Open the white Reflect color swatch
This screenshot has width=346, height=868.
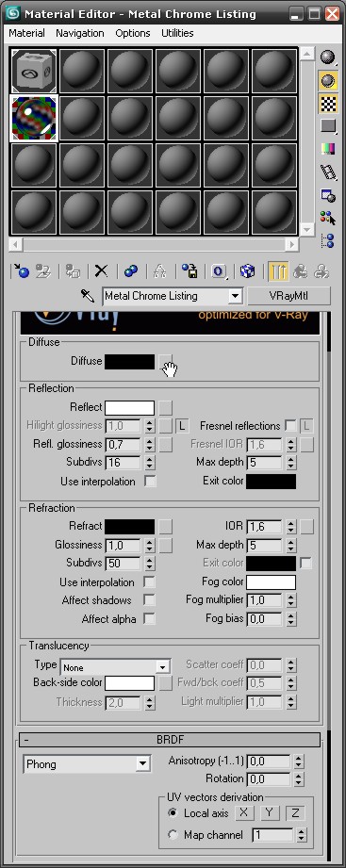pyautogui.click(x=129, y=407)
